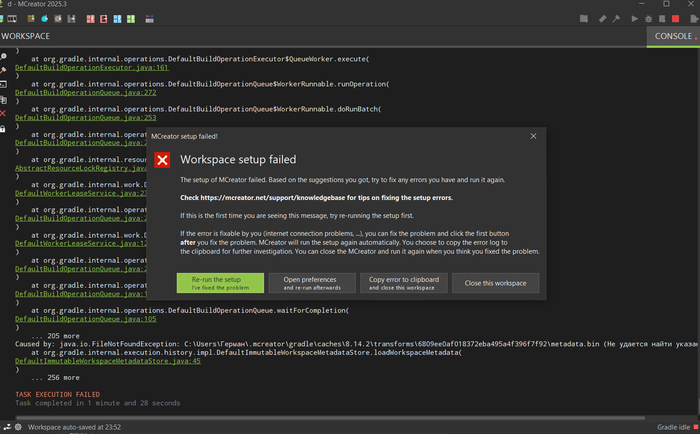Click the copy console log icon
700x434 pixels.
pyautogui.click(x=4, y=99)
